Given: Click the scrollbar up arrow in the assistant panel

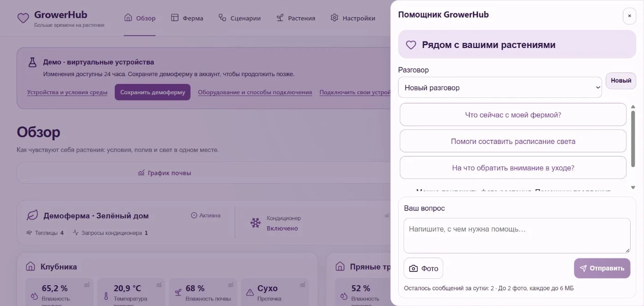Looking at the screenshot, I should tap(633, 107).
